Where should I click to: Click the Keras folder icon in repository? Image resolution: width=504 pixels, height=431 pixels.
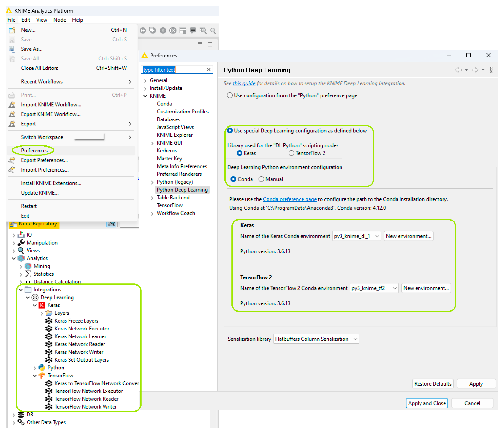click(x=42, y=305)
